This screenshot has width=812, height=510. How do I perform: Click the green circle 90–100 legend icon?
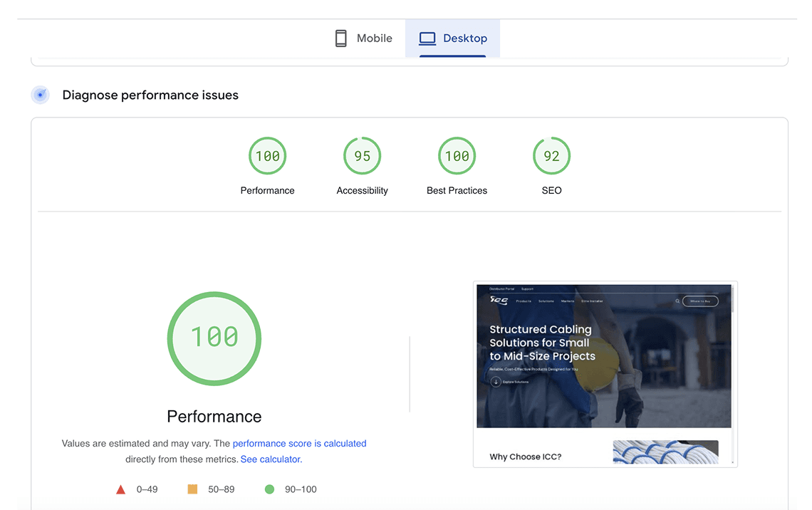point(269,489)
